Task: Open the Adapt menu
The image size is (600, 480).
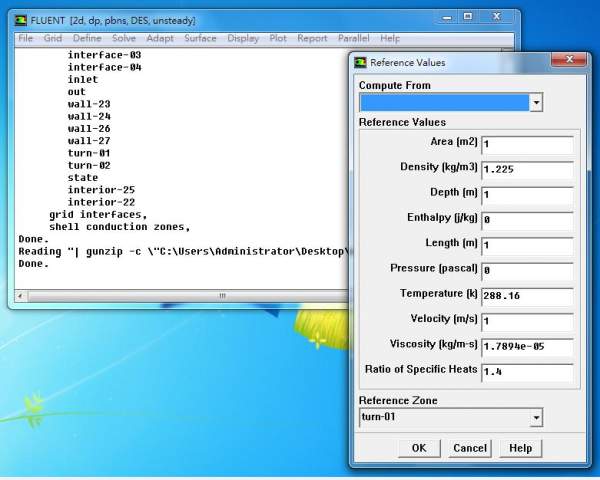Action: (x=160, y=38)
